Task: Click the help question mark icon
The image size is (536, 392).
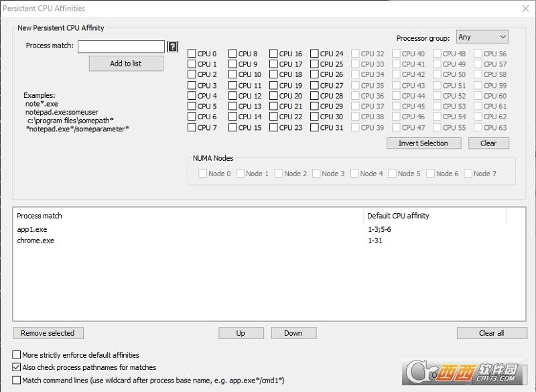Action: (x=173, y=46)
